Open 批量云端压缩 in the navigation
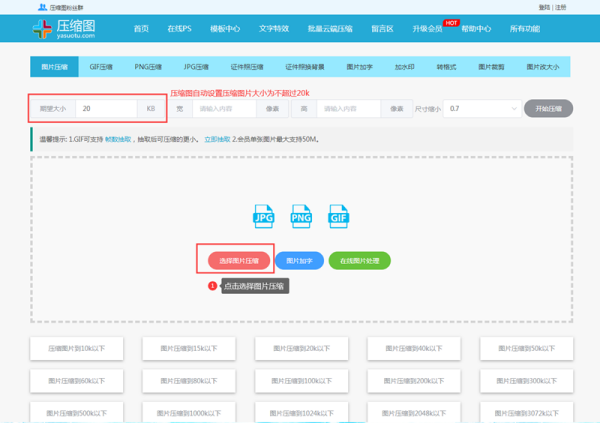600x423 pixels. pos(330,29)
